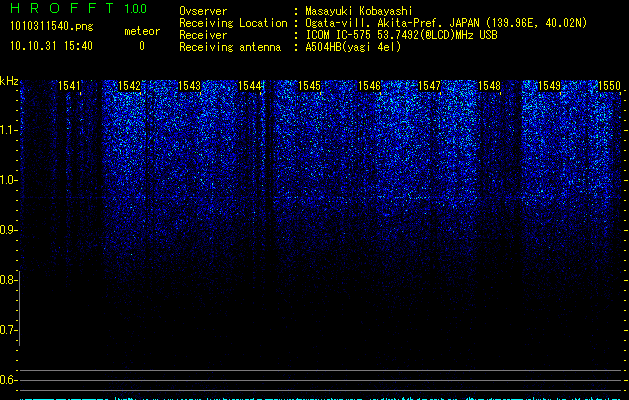This screenshot has width=629, height=400.
Task: Click the 0.8 frequency axis label
Action: pos(8,280)
